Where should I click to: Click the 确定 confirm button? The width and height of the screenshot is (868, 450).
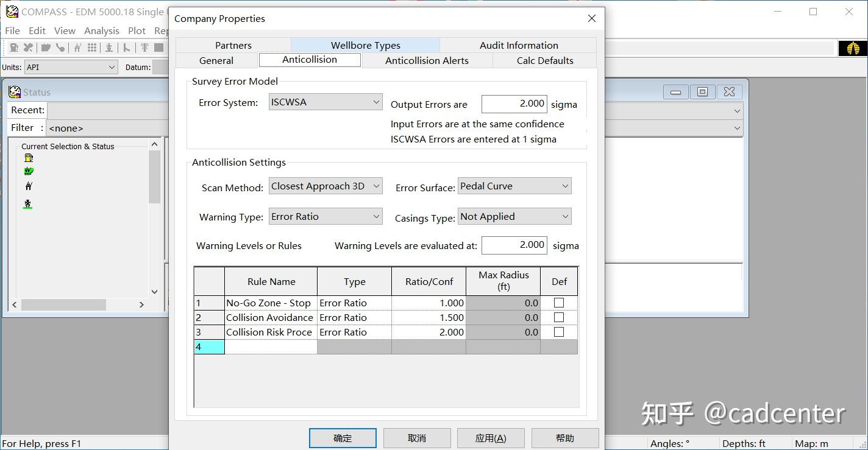click(343, 438)
